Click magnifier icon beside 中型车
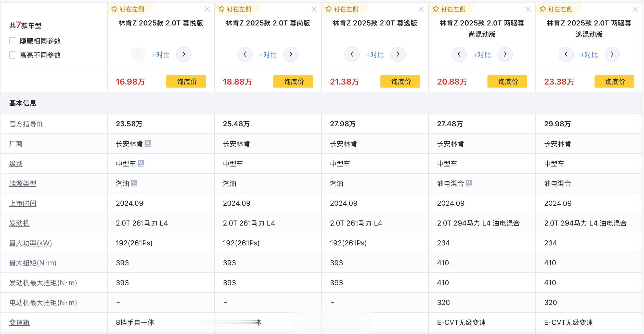The width and height of the screenshot is (644, 334). click(141, 163)
